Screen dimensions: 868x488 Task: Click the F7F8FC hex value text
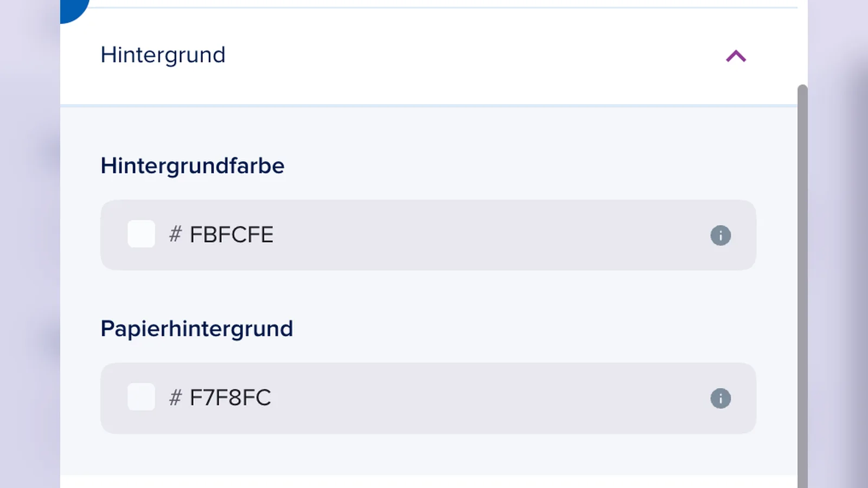click(x=230, y=398)
